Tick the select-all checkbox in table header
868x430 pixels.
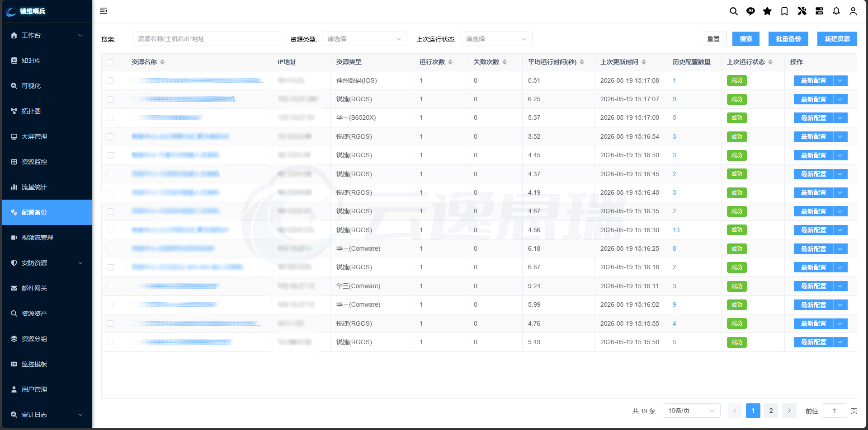point(111,62)
